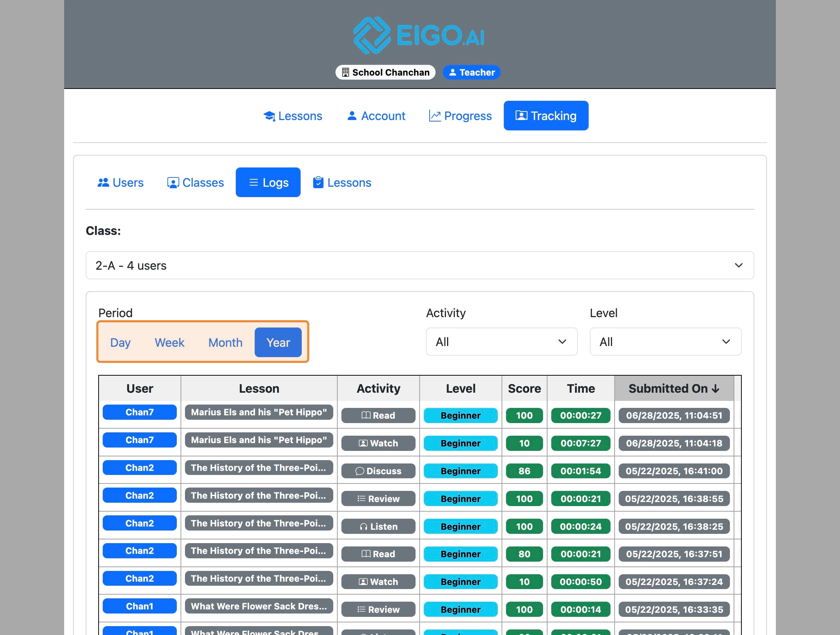Select the Tracking main tab
This screenshot has width=840, height=635.
coord(546,116)
